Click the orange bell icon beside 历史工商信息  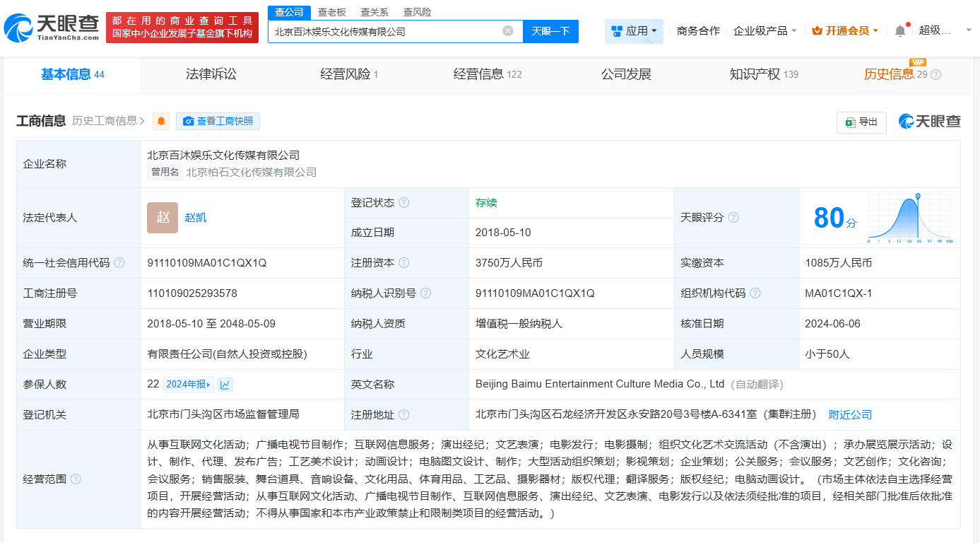coord(161,121)
